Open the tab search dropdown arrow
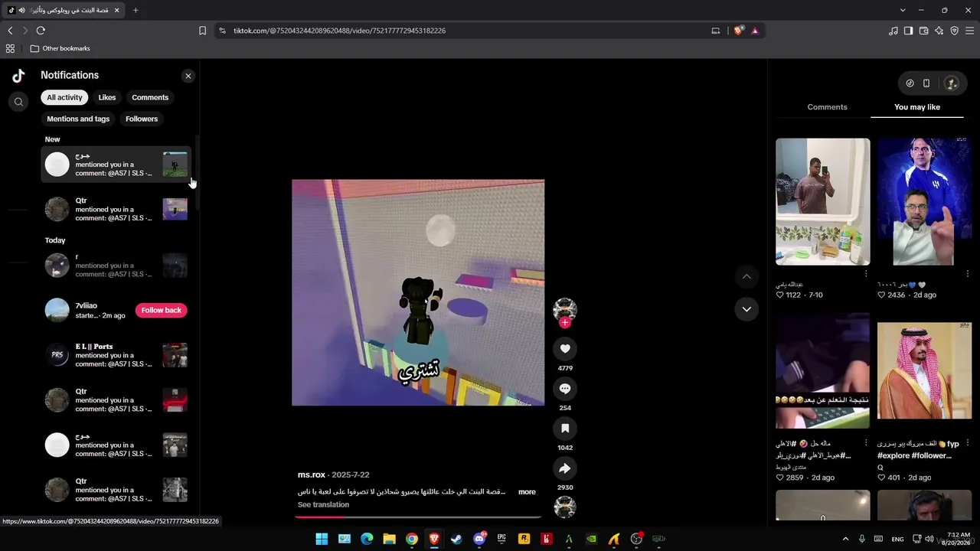This screenshot has height=551, width=980. tap(903, 10)
